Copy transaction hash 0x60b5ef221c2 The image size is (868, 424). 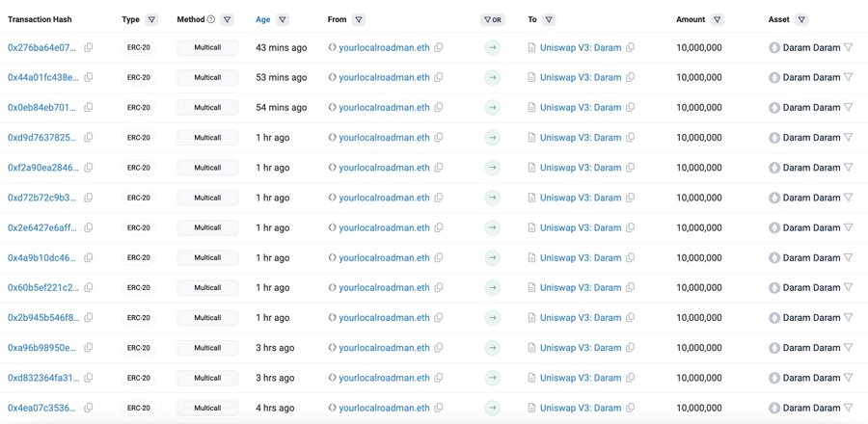[x=88, y=287]
